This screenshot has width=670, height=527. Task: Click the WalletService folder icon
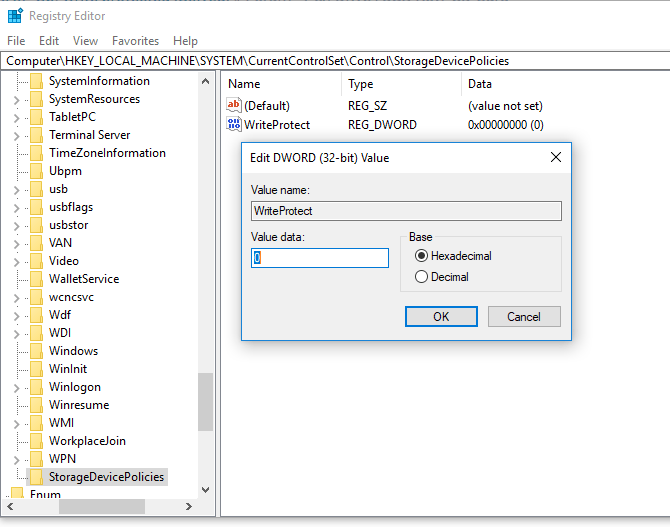(x=37, y=279)
